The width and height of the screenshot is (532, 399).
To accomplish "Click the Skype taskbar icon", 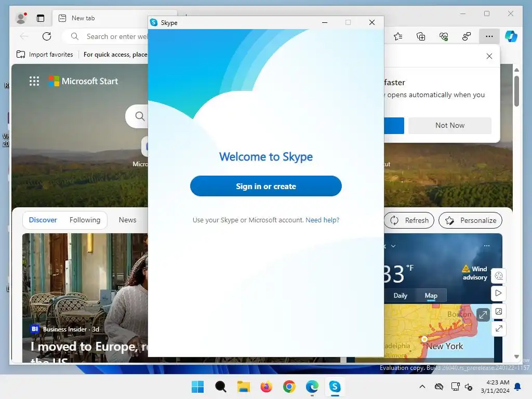I will [x=335, y=387].
